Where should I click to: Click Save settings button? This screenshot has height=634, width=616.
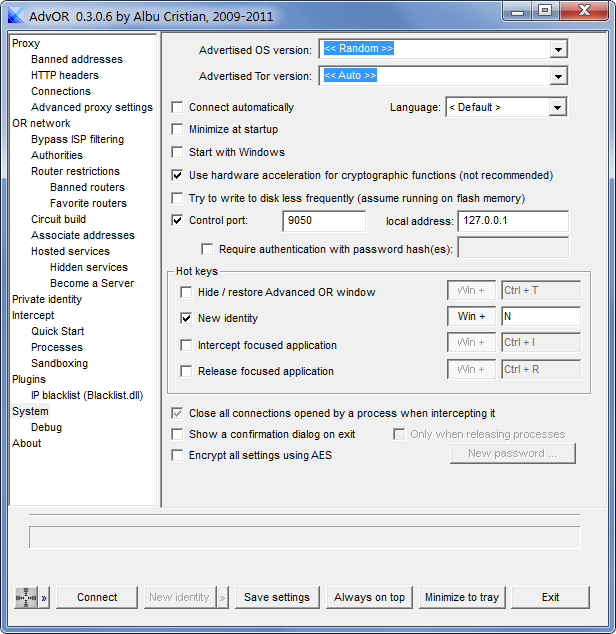277,597
